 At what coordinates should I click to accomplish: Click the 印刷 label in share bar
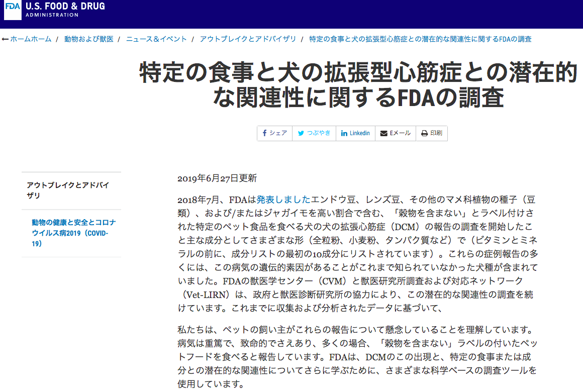click(436, 133)
